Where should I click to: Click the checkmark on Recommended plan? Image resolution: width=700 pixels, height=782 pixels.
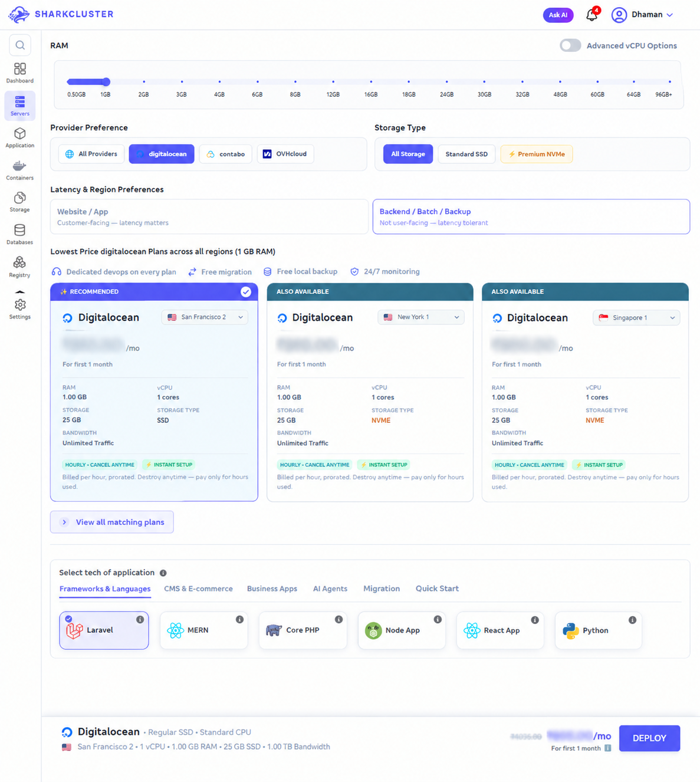coord(246,292)
